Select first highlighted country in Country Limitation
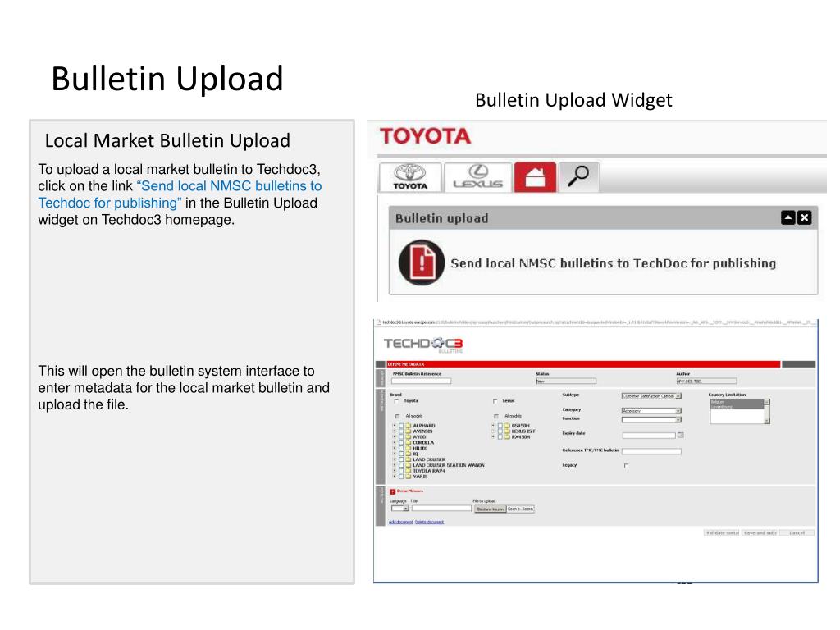This screenshot has width=840, height=630. point(737,402)
